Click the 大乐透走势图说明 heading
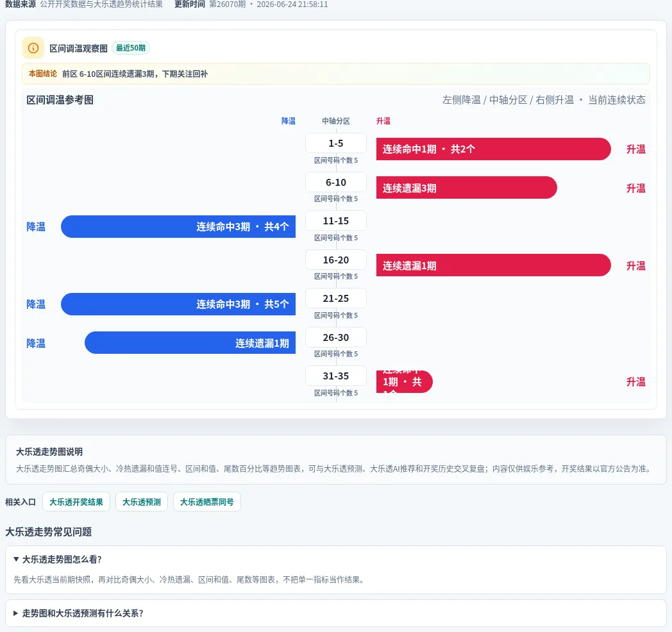Screen dimensions: 672x632 (x=49, y=452)
